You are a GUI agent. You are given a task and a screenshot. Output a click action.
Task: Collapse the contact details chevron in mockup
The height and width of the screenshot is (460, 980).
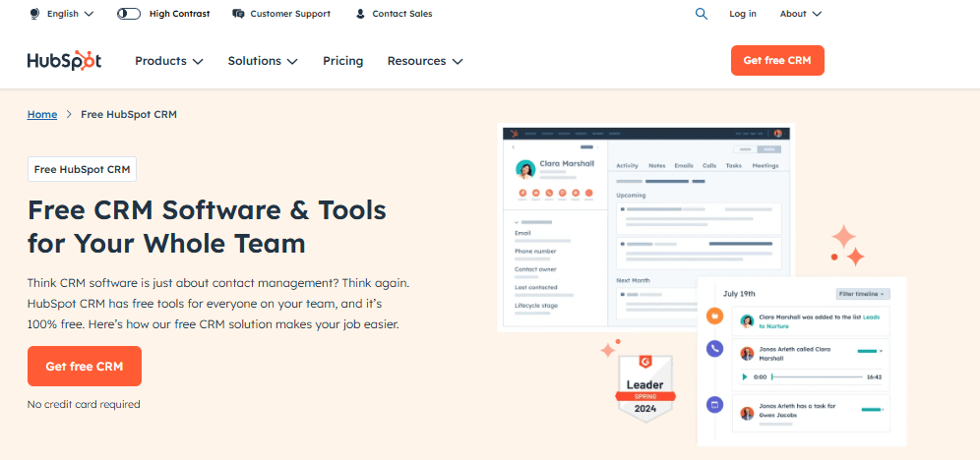(x=517, y=221)
